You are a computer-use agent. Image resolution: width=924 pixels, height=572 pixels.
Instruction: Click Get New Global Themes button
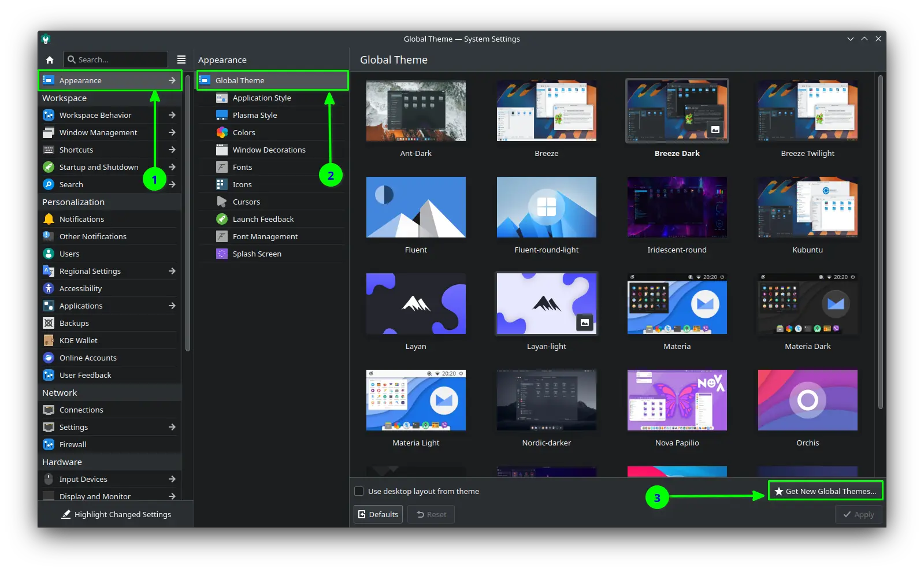click(x=825, y=491)
